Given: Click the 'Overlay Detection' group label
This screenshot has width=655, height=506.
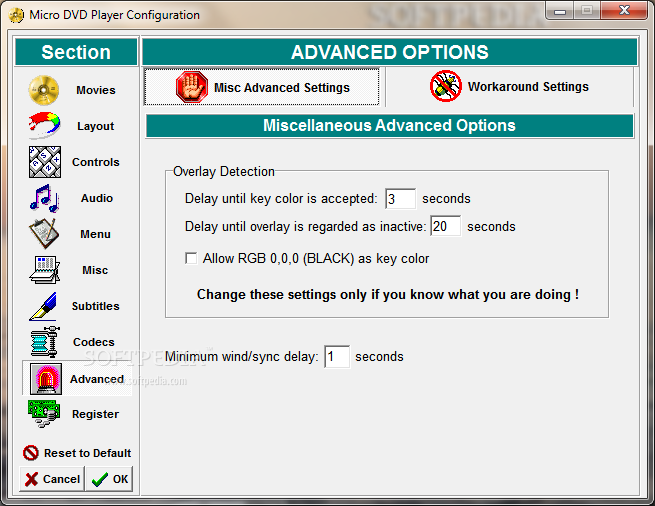Looking at the screenshot, I should [224, 171].
